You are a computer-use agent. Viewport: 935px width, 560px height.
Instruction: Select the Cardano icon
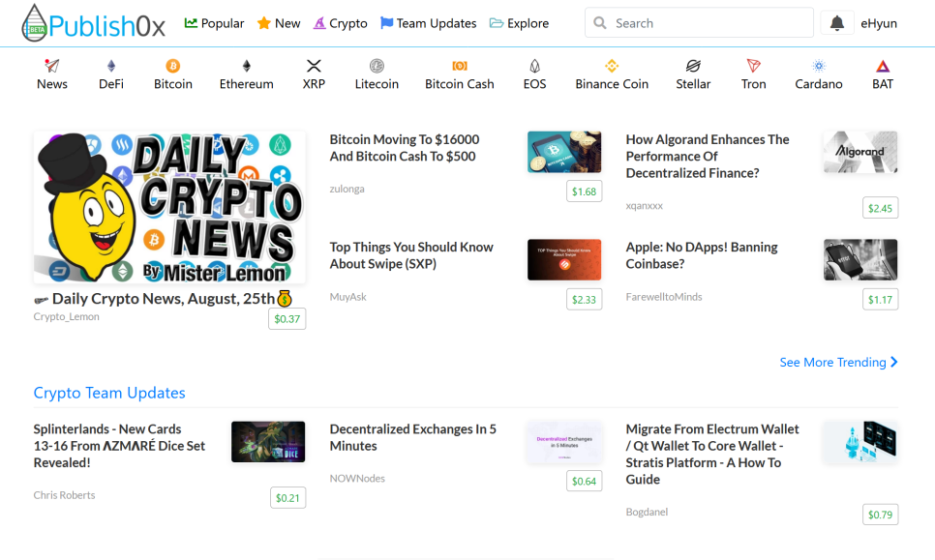tap(819, 66)
